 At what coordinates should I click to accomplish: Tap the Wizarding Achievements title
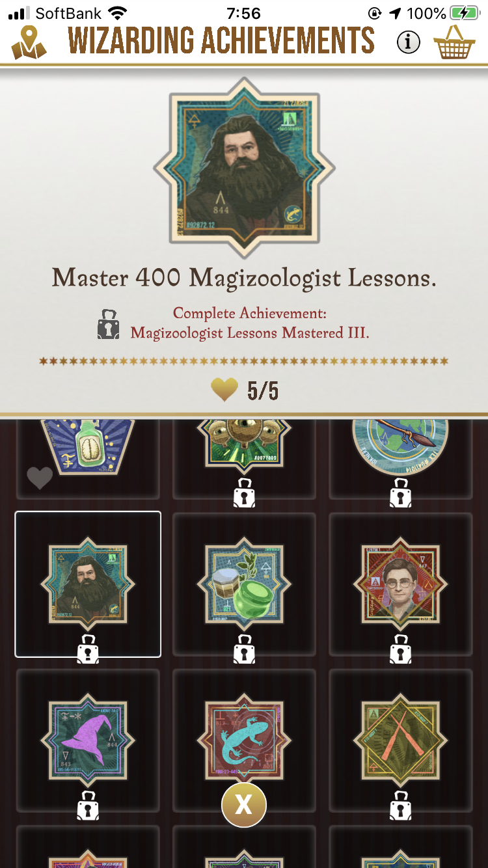click(x=221, y=41)
